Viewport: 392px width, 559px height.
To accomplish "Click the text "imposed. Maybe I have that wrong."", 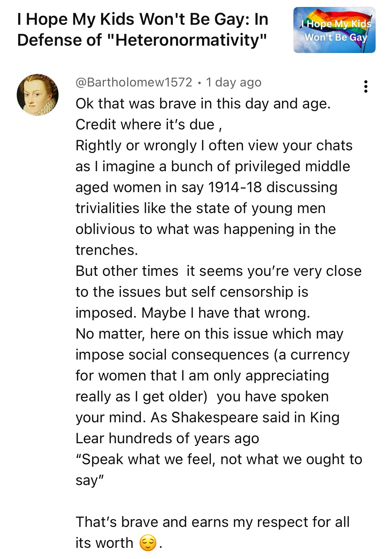I will click(x=193, y=313).
